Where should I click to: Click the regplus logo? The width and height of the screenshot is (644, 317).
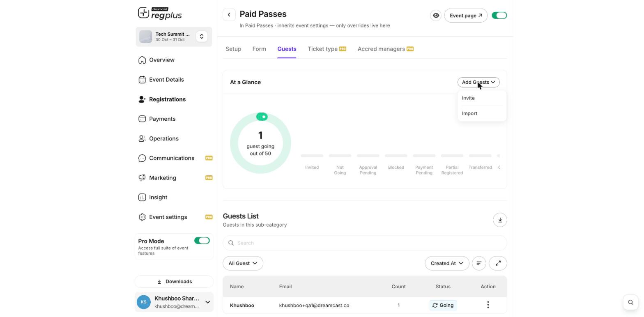click(160, 13)
